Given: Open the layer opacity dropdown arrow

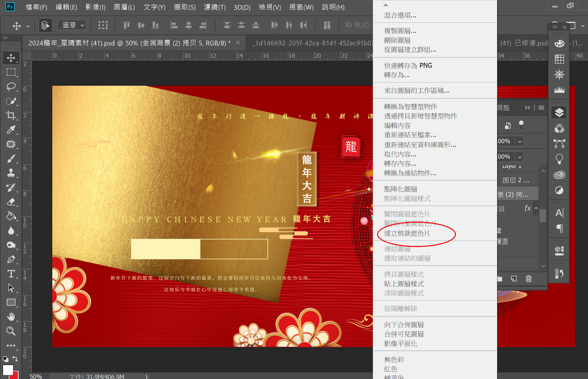Looking at the screenshot, I should click(x=520, y=141).
